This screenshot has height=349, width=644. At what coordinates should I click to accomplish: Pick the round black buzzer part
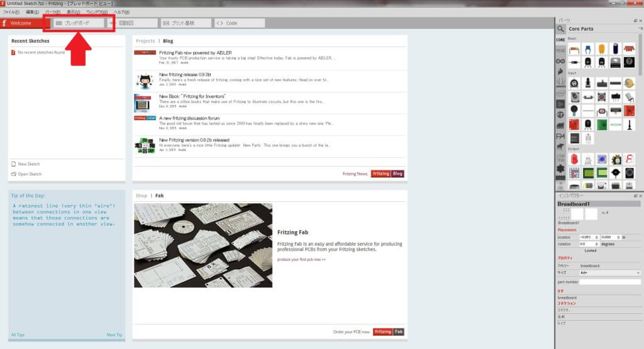pyautogui.click(x=615, y=173)
